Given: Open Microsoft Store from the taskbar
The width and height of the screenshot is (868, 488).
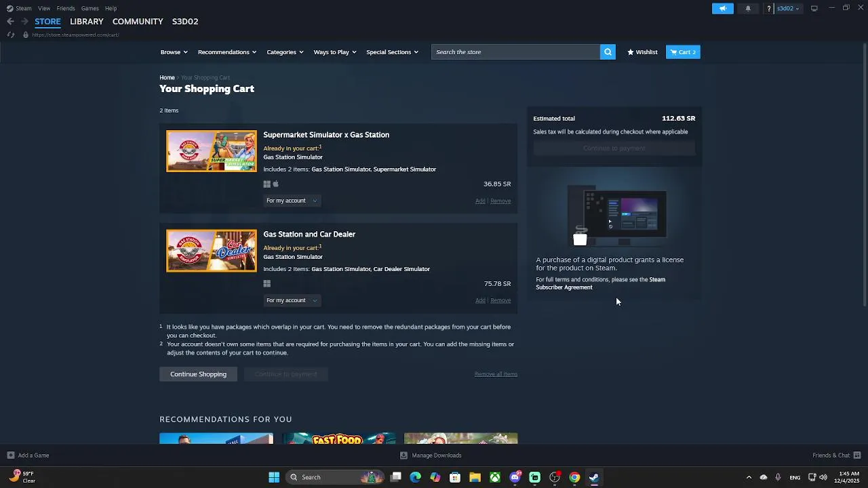Looking at the screenshot, I should [455, 477].
